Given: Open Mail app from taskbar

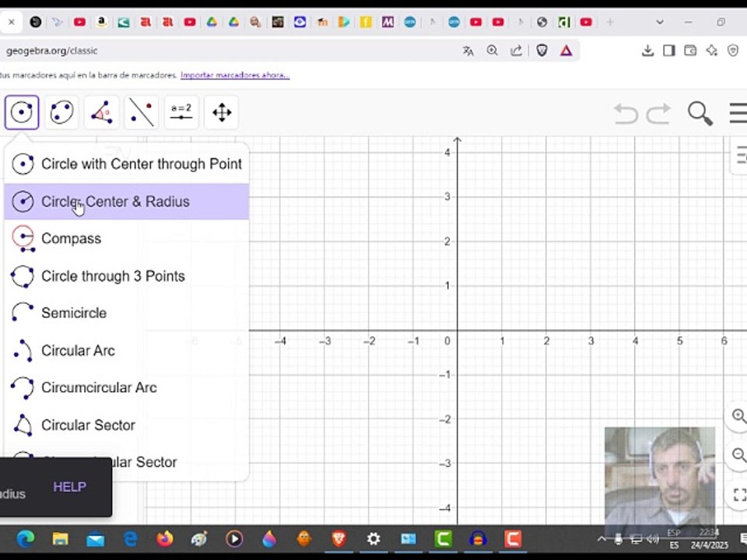Looking at the screenshot, I should pos(95,539).
